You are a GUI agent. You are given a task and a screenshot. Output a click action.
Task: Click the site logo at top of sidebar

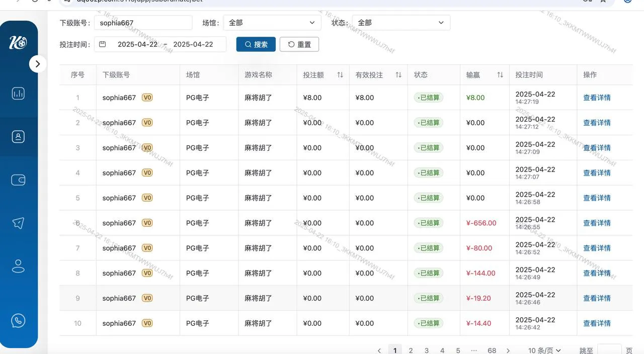[19, 42]
